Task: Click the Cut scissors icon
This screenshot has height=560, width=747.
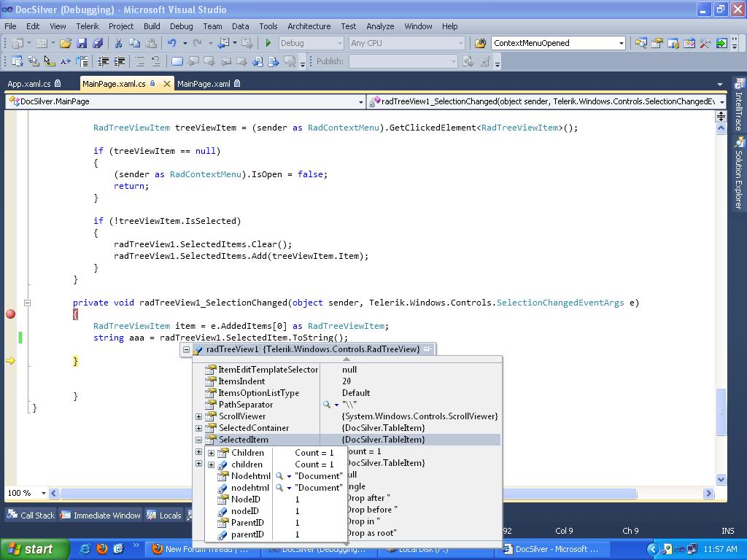Action: click(x=118, y=43)
